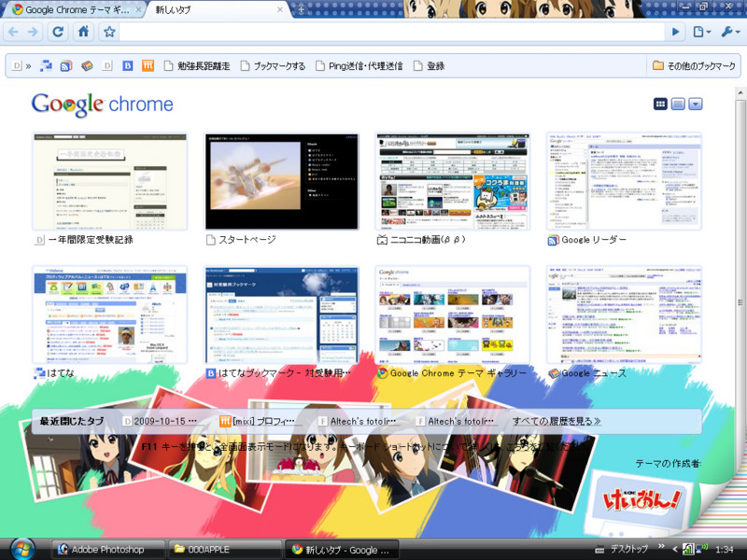Viewport: 747px width, 560px height.
Task: Open the Google Reader bookmark icon
Action: (x=66, y=65)
